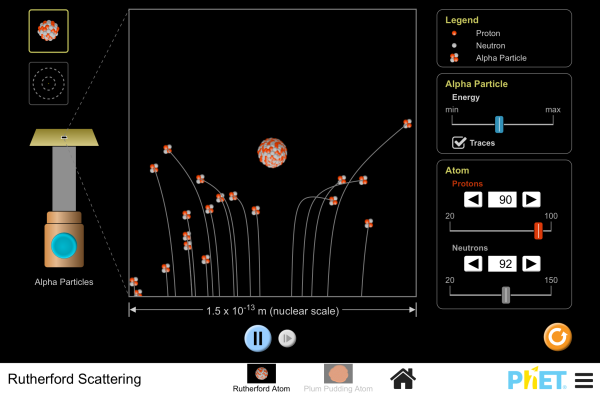600x394 pixels.
Task: Increase protons with the right arrow
Action: point(531,199)
